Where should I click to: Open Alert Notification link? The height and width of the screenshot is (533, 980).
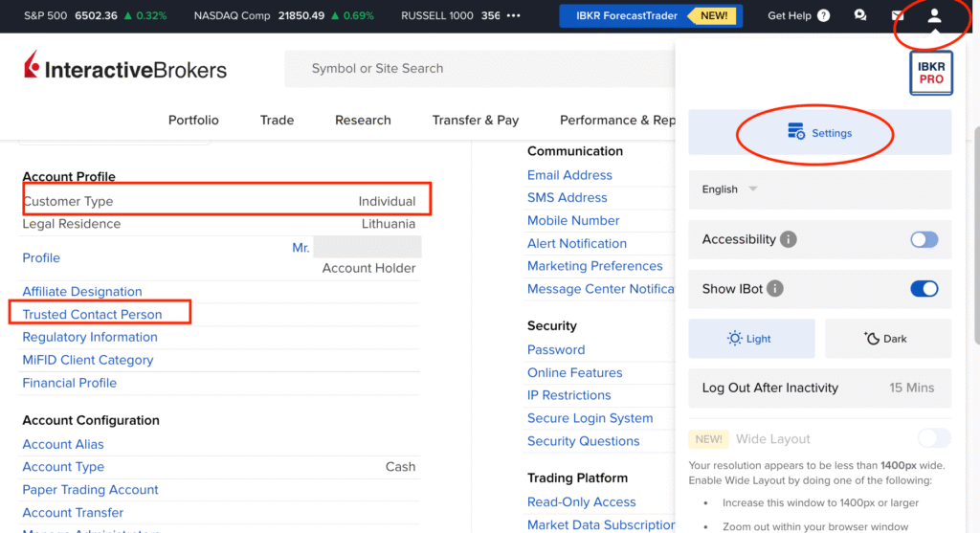point(576,244)
